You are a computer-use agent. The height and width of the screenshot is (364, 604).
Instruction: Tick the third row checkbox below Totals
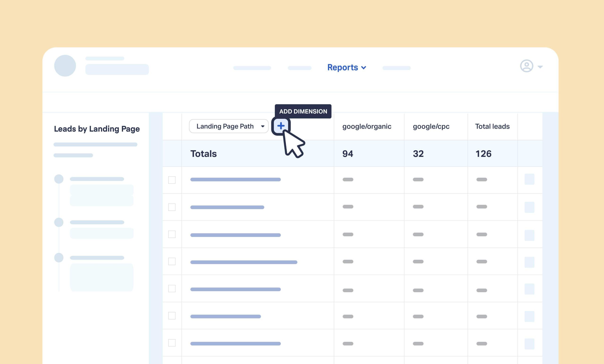(x=172, y=234)
